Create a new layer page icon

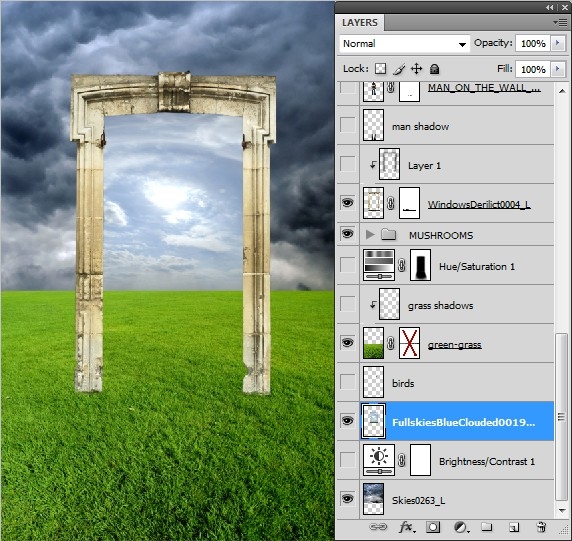pos(514,527)
